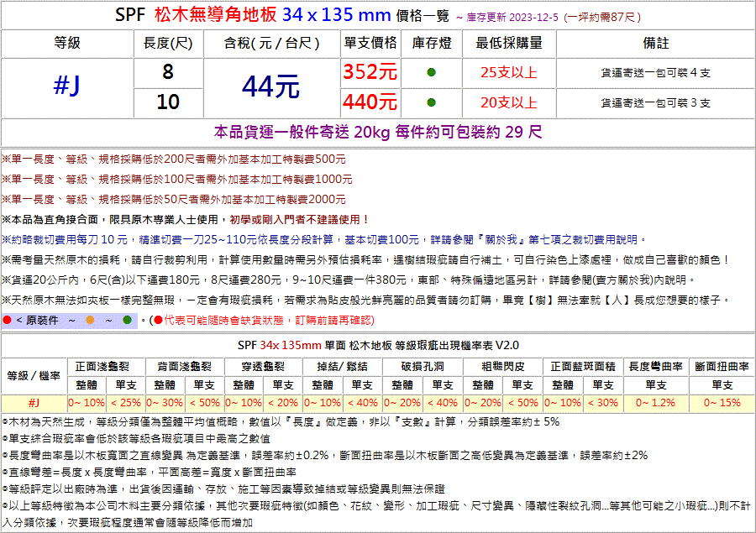This screenshot has width=756, height=533.
Task: Click the 長度彎曲率 column header
Action: tap(656, 367)
